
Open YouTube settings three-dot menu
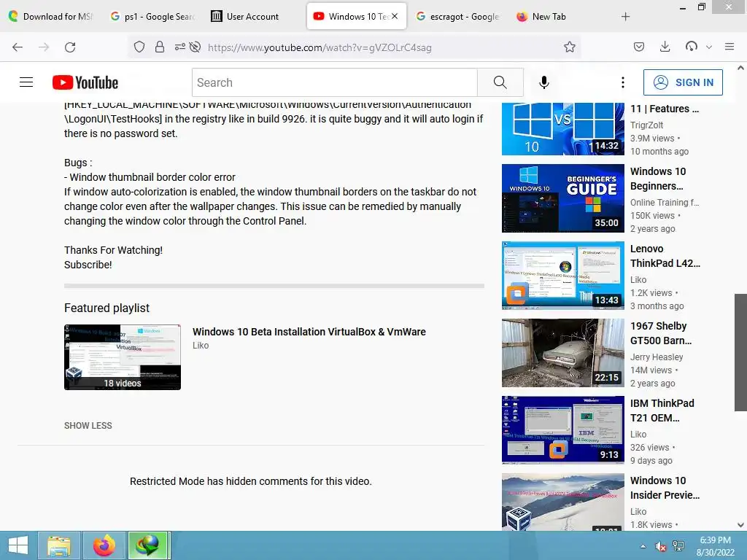(623, 82)
